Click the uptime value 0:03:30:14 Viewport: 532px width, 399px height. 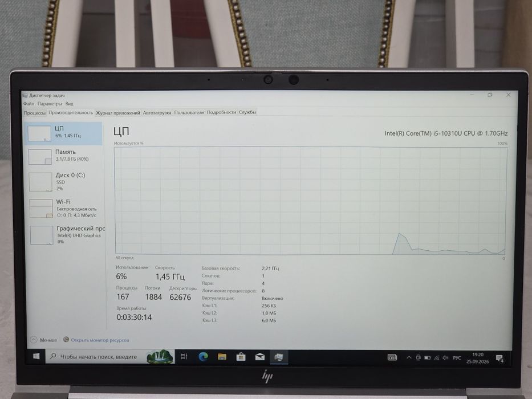pyautogui.click(x=134, y=317)
